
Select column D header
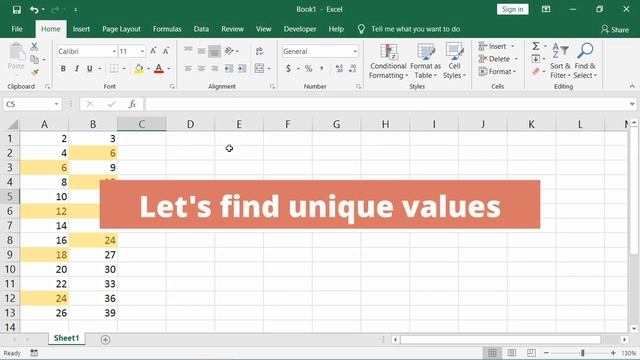pyautogui.click(x=190, y=124)
